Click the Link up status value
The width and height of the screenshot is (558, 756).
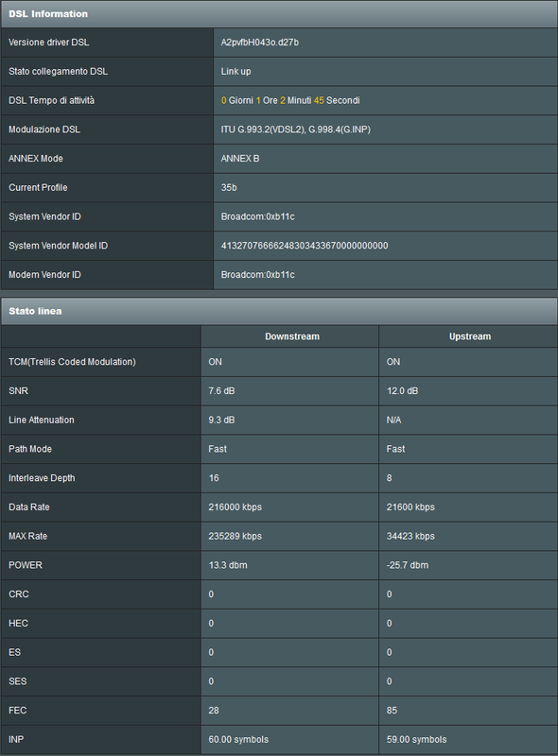point(236,72)
